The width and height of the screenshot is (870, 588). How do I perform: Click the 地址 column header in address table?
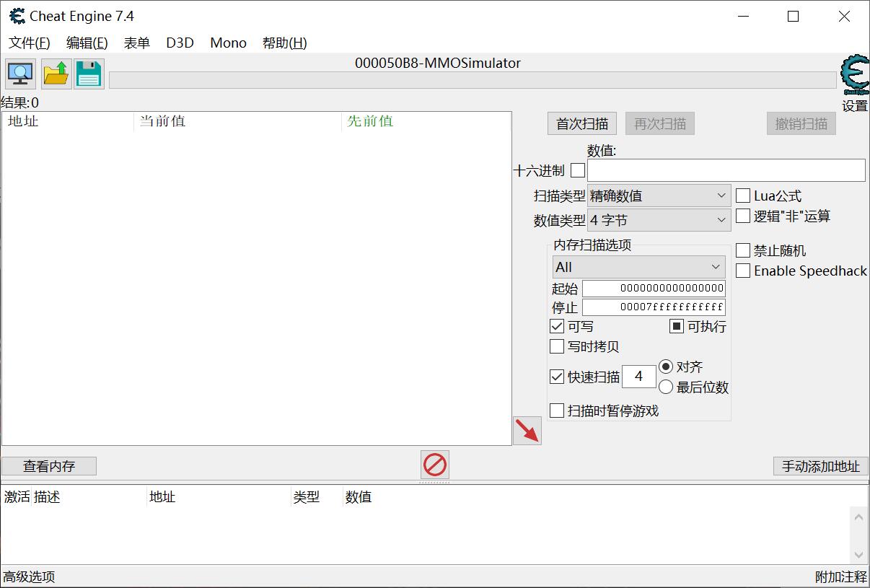coord(219,497)
